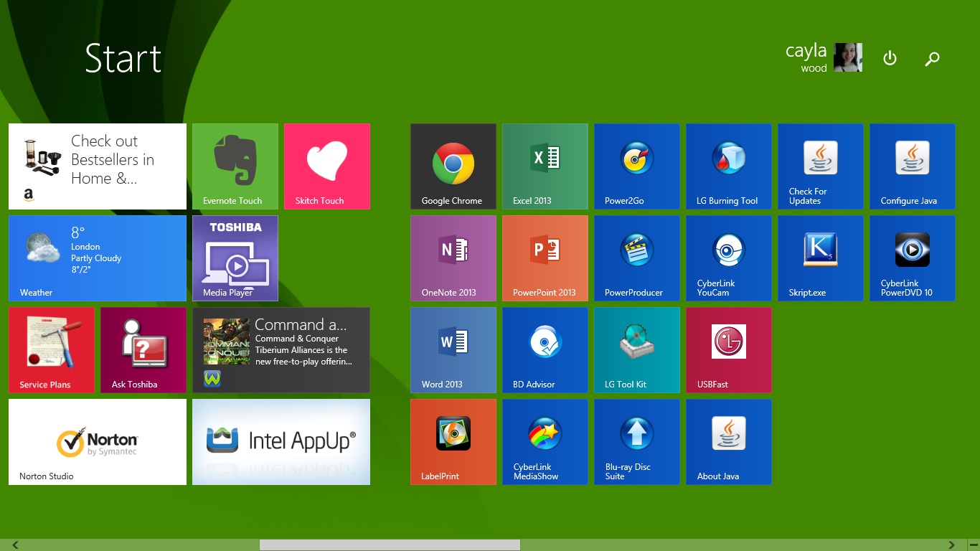Open CyberLink YouCam tile
980x551 pixels.
tap(729, 258)
